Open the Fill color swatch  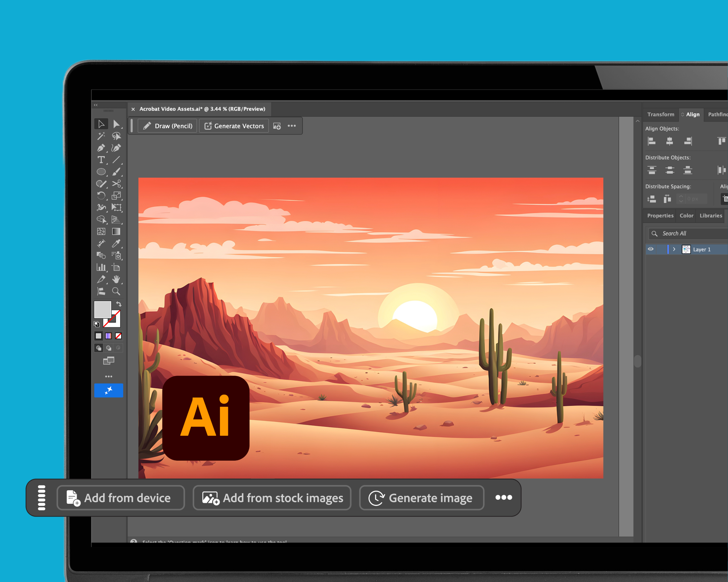click(102, 309)
